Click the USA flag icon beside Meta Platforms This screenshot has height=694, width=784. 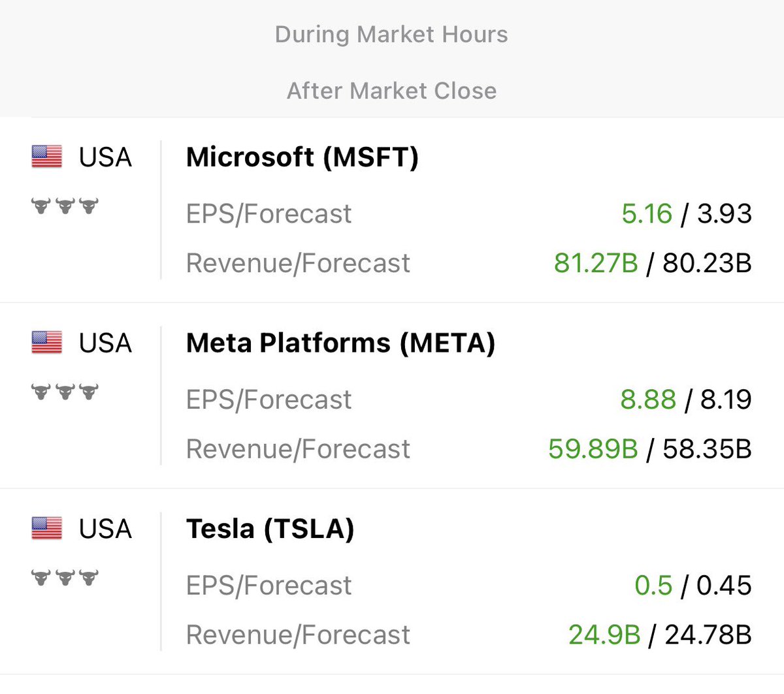click(46, 343)
